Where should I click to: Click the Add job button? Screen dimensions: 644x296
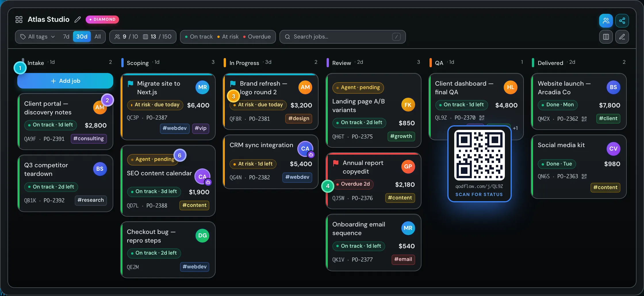click(65, 81)
